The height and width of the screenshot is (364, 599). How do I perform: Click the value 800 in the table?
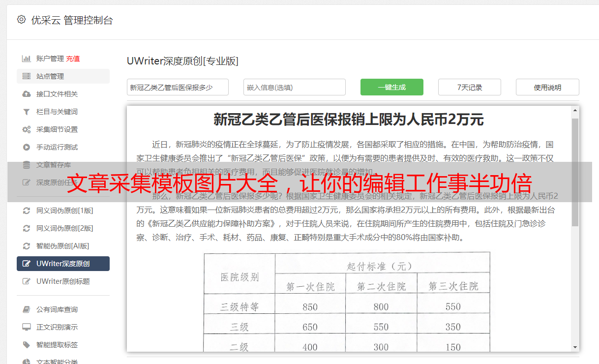click(x=381, y=307)
